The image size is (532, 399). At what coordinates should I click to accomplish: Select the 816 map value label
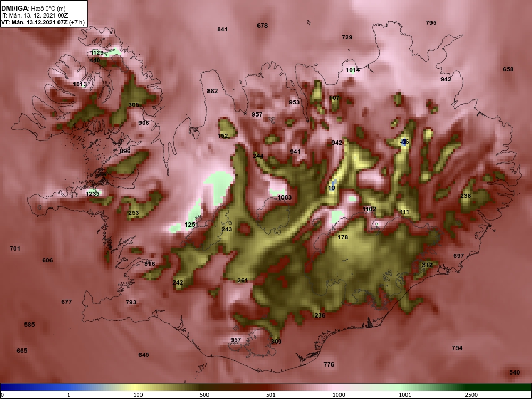[x=149, y=264]
